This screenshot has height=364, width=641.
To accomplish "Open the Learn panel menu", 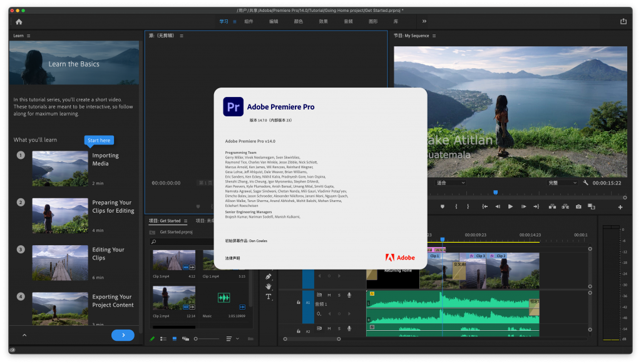I will (29, 36).
